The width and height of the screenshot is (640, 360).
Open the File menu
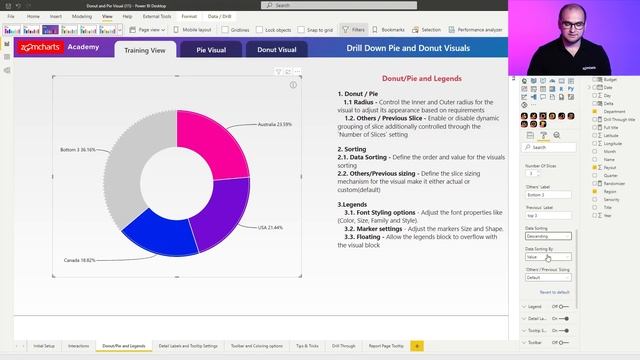pos(11,16)
